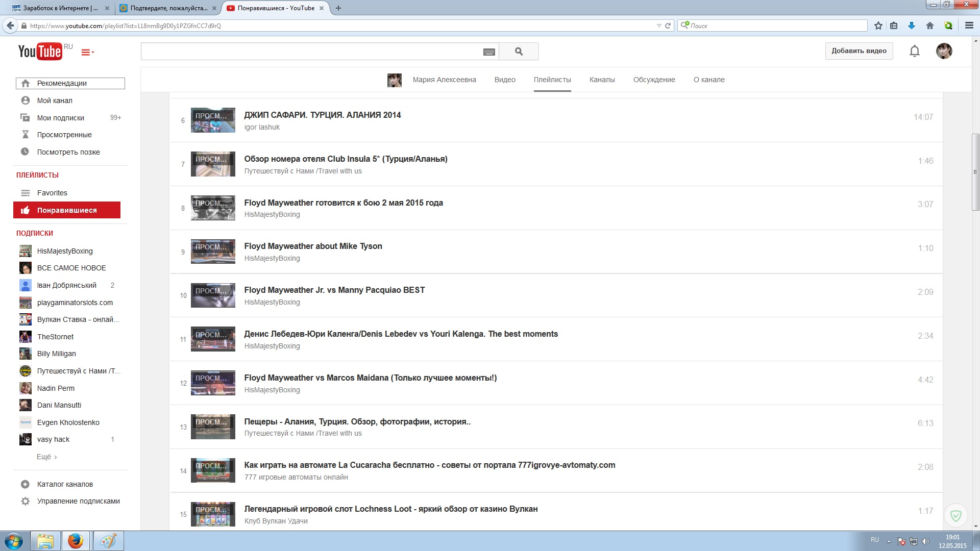Focus the YouTube search field

[311, 52]
